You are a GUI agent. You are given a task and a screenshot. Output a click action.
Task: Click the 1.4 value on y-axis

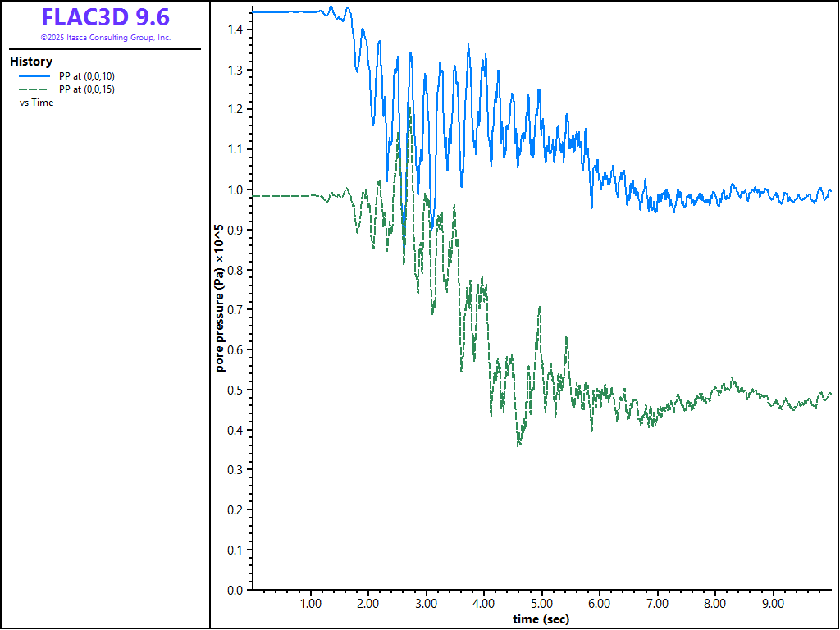tap(234, 30)
